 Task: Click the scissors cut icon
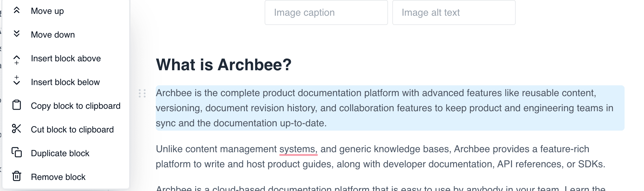pyautogui.click(x=17, y=128)
